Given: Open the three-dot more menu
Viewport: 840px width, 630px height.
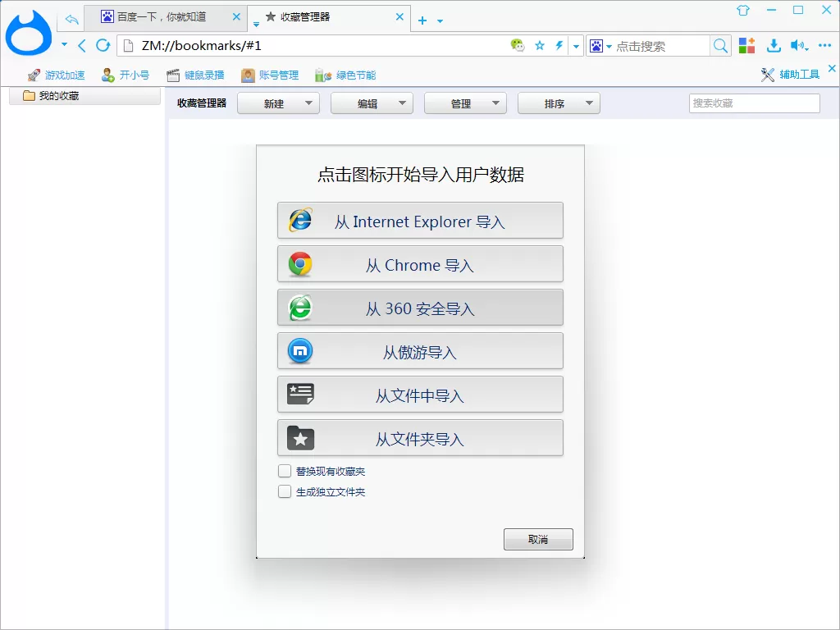Looking at the screenshot, I should point(824,46).
